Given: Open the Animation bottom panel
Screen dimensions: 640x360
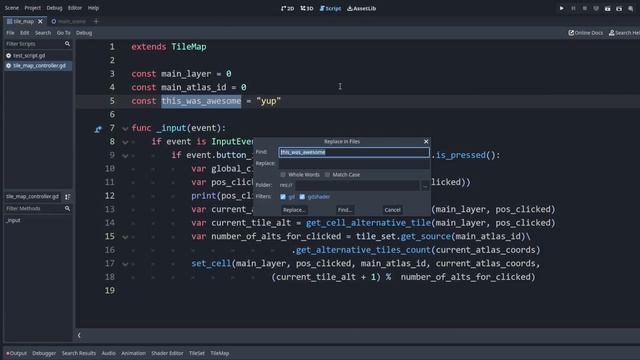Looking at the screenshot, I should [x=133, y=353].
